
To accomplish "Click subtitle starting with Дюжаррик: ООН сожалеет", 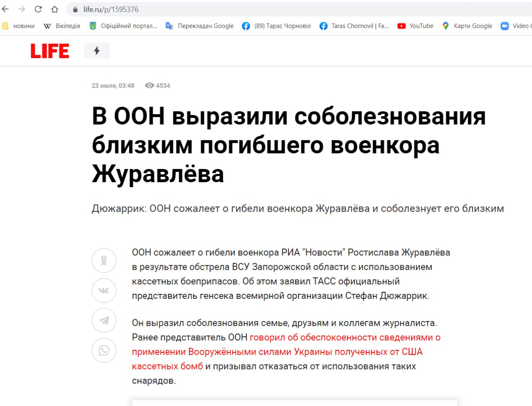I will pos(298,208).
